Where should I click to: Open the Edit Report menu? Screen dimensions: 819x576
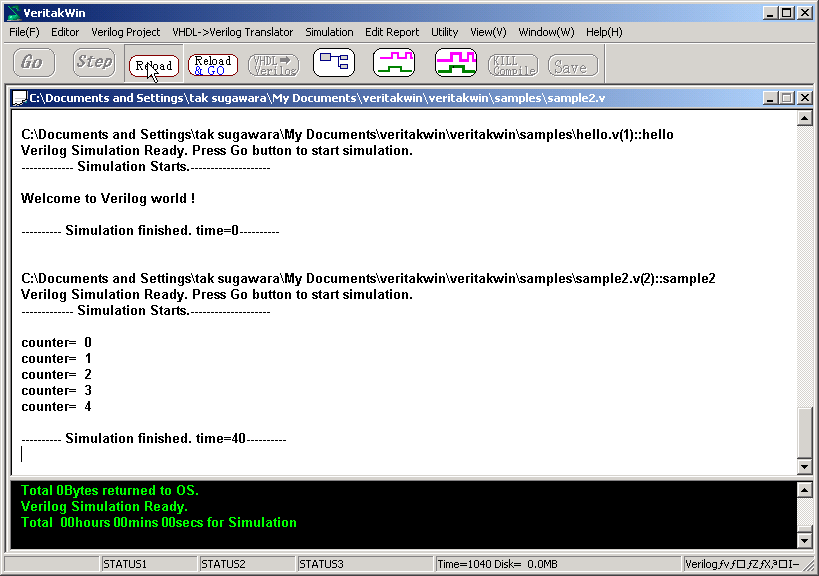click(x=392, y=32)
